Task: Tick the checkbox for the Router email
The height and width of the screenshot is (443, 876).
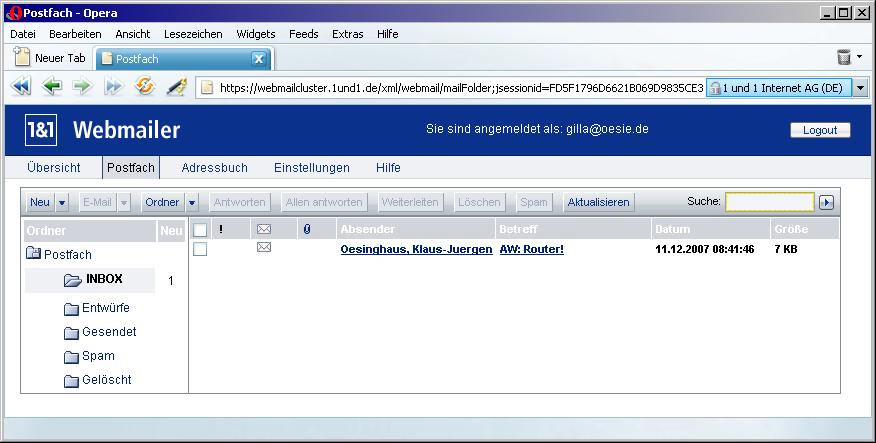Action: point(200,249)
